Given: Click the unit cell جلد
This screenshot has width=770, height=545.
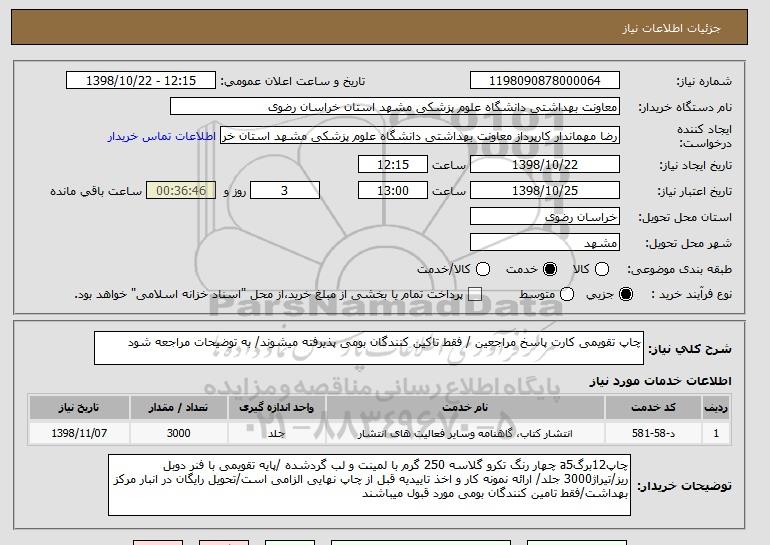Looking at the screenshot, I should pyautogui.click(x=276, y=434).
